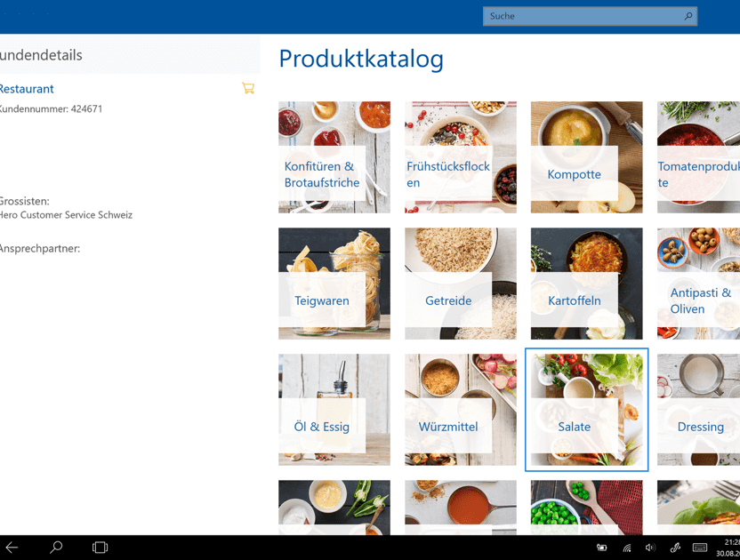Image resolution: width=740 pixels, height=560 pixels.
Task: Open the Dressing category tile
Action: tap(703, 410)
